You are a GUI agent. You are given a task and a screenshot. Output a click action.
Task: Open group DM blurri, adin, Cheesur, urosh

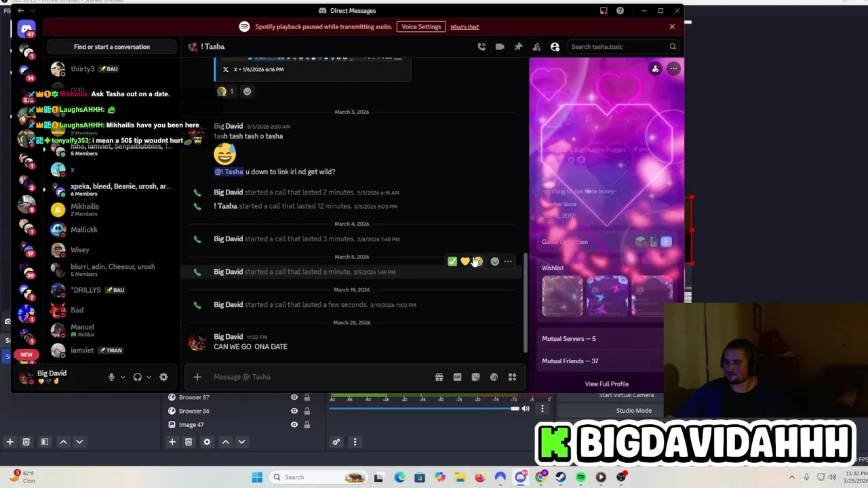click(112, 270)
